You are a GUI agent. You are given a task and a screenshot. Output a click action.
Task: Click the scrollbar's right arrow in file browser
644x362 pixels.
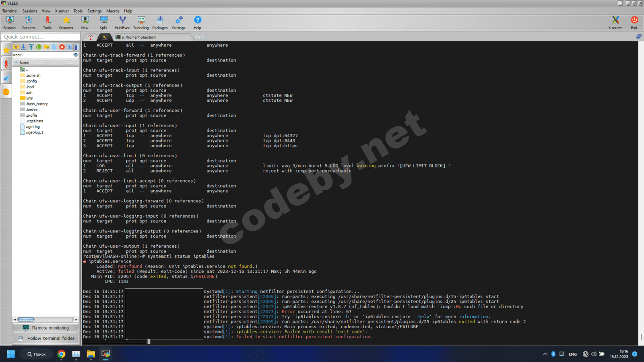pos(76,319)
